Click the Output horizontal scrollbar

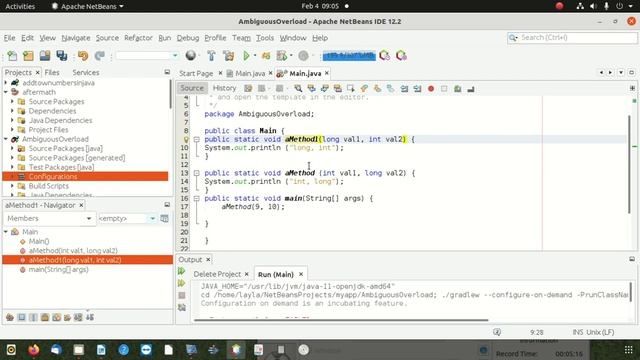(x=341, y=320)
